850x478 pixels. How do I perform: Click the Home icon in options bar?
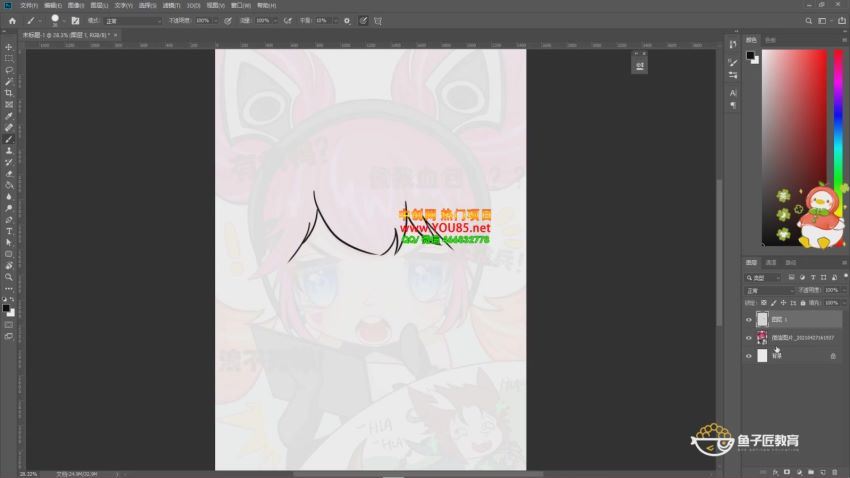(x=10, y=20)
